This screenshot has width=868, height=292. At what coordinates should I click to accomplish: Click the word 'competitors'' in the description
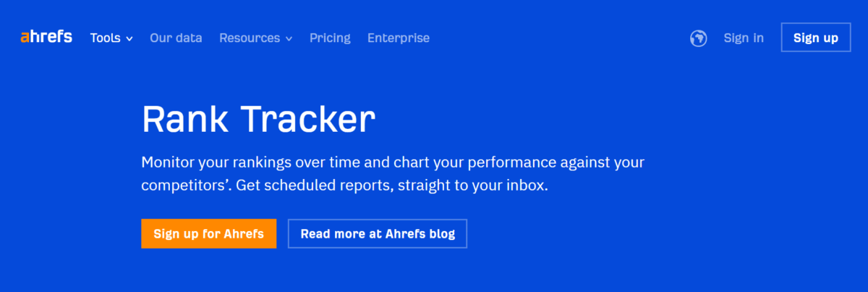click(187, 185)
